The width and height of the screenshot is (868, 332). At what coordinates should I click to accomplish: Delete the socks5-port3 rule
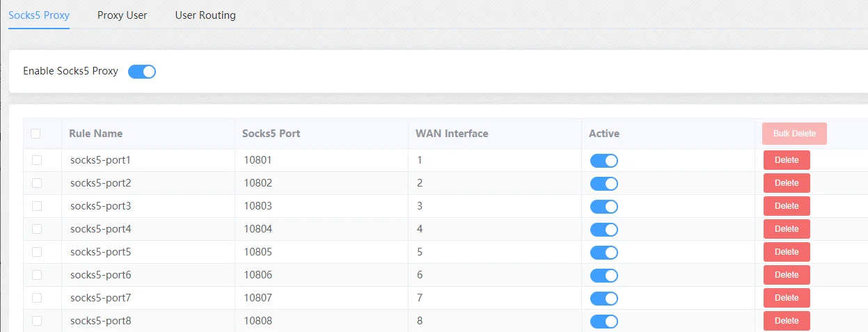[x=787, y=206]
